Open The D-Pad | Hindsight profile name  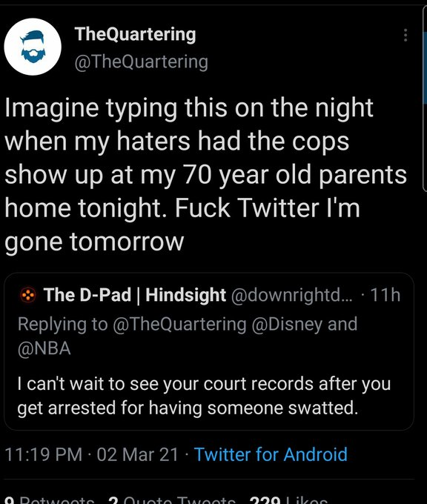pyautogui.click(x=135, y=295)
